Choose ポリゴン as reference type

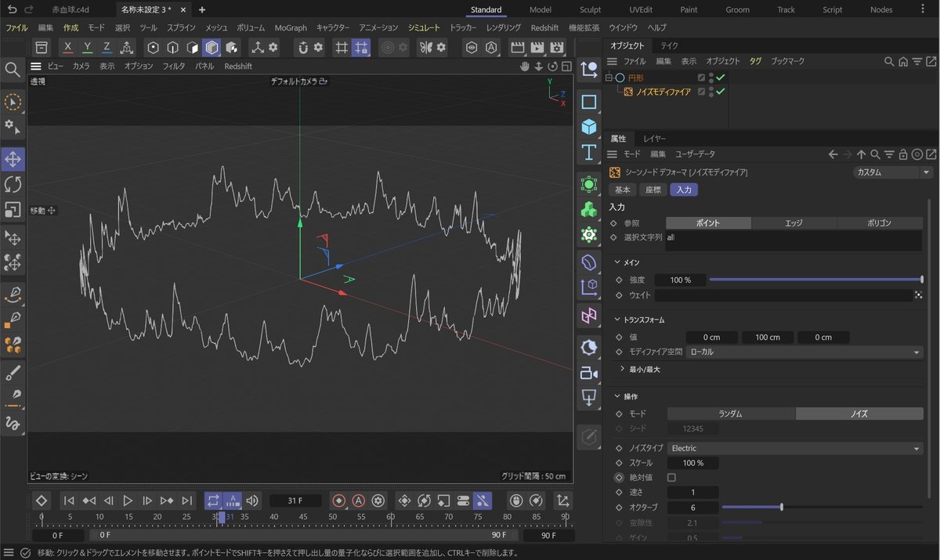pyautogui.click(x=880, y=223)
